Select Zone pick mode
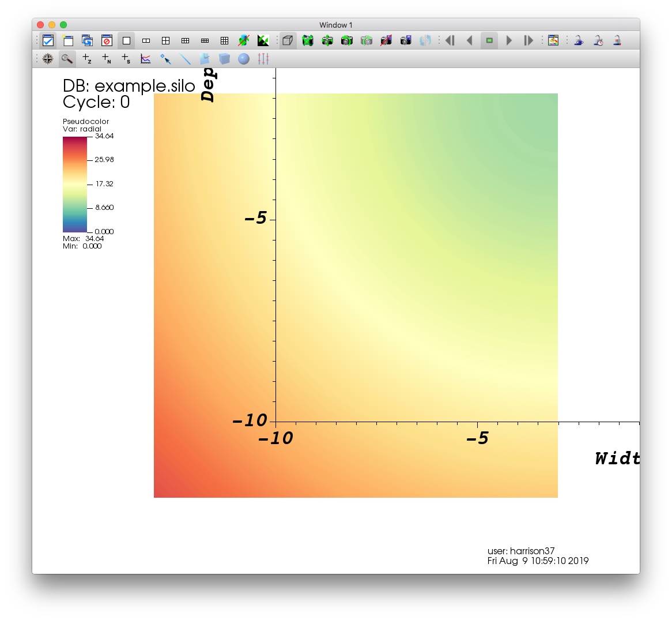The image size is (672, 620). pos(87,59)
